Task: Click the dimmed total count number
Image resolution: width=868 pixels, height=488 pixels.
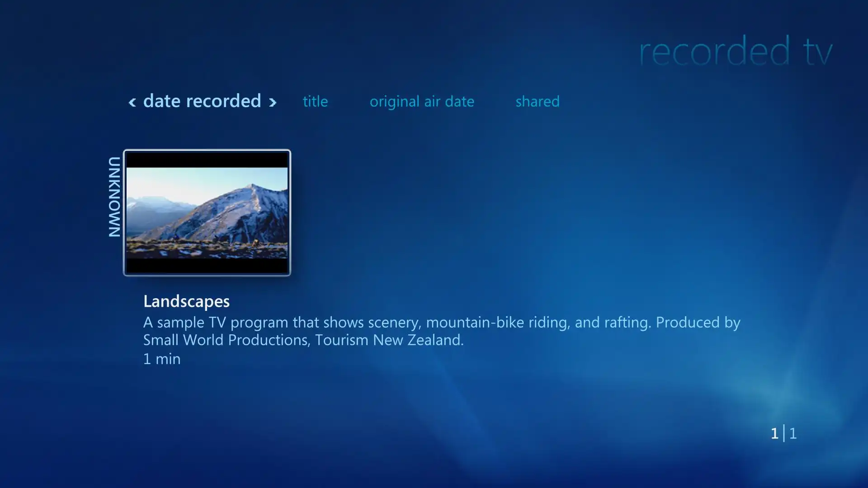Action: coord(793,434)
